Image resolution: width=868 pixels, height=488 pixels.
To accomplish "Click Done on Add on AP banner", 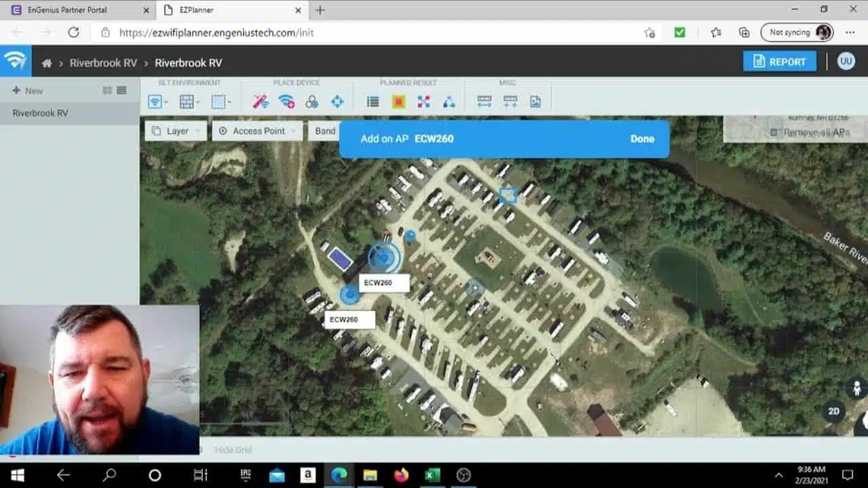I will (642, 139).
